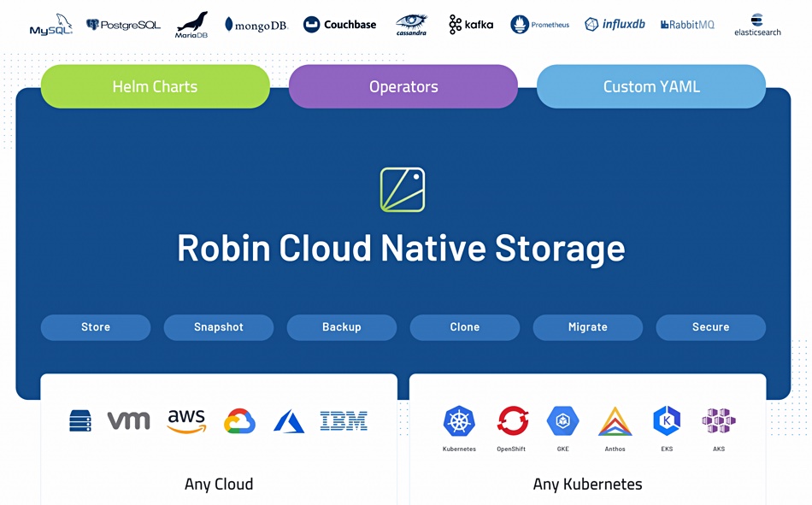This screenshot has width=812, height=505.
Task: Click the EKS icon
Action: [667, 420]
